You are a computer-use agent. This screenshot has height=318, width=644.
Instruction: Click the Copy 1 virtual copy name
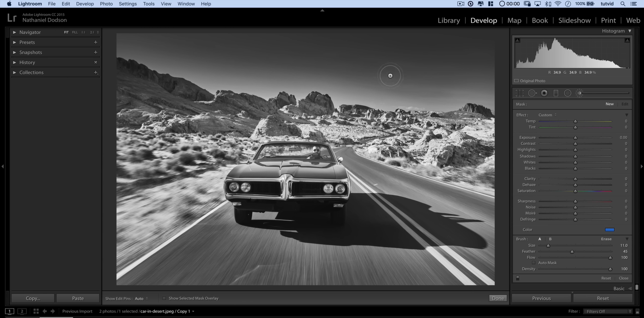(183, 311)
